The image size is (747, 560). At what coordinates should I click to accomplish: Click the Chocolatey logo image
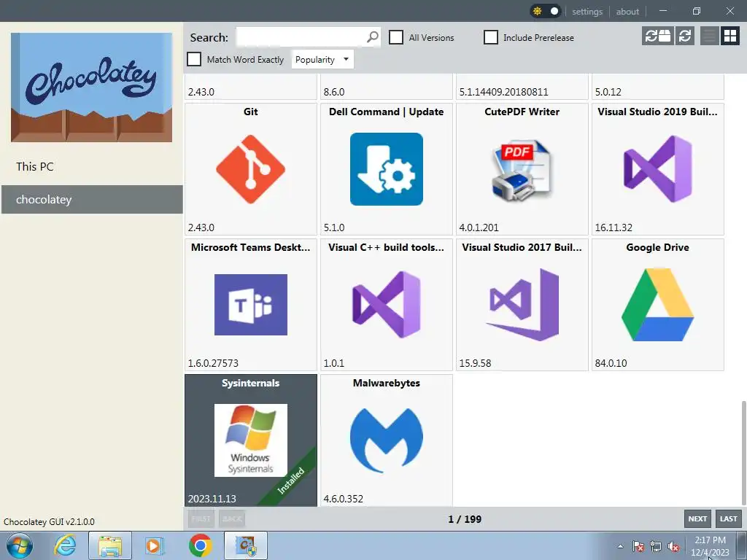pos(91,87)
